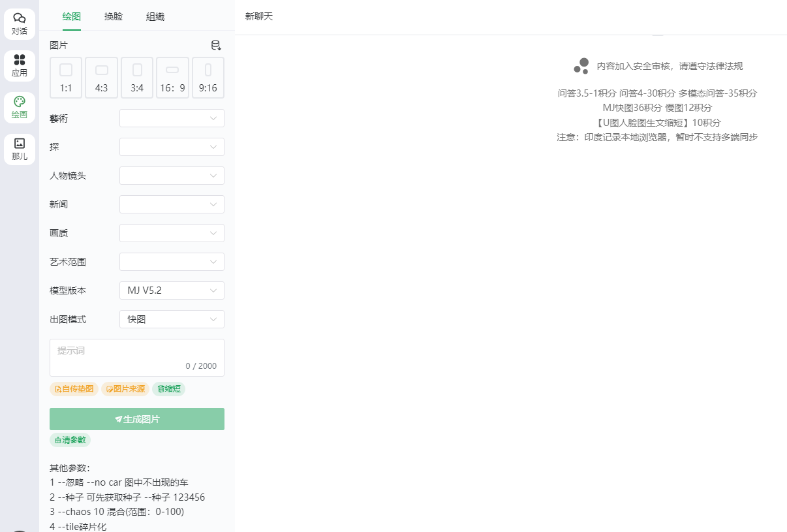The height and width of the screenshot is (532, 787).
Task: Click the green 缩短 tag
Action: pos(169,389)
